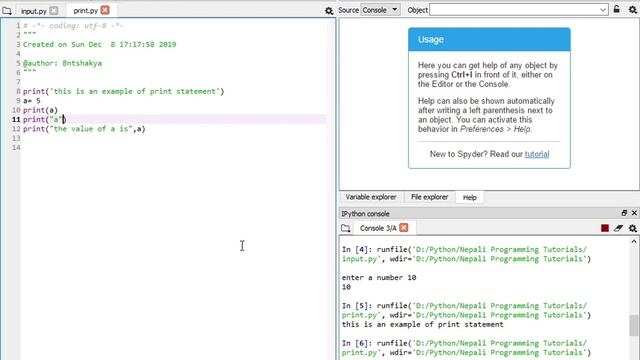Open help pane options gear

pyautogui.click(x=633, y=9)
